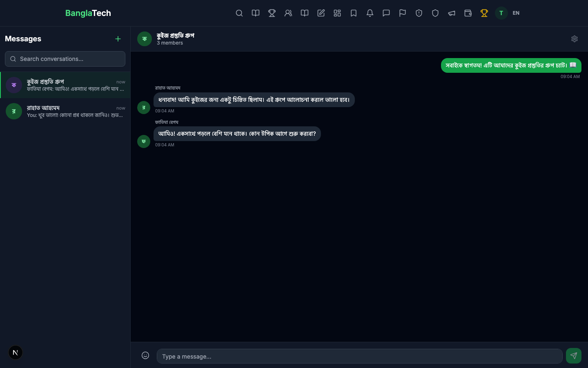This screenshot has width=588, height=368.
Task: Select the yellow trophy leaderboard icon
Action: 484,13
